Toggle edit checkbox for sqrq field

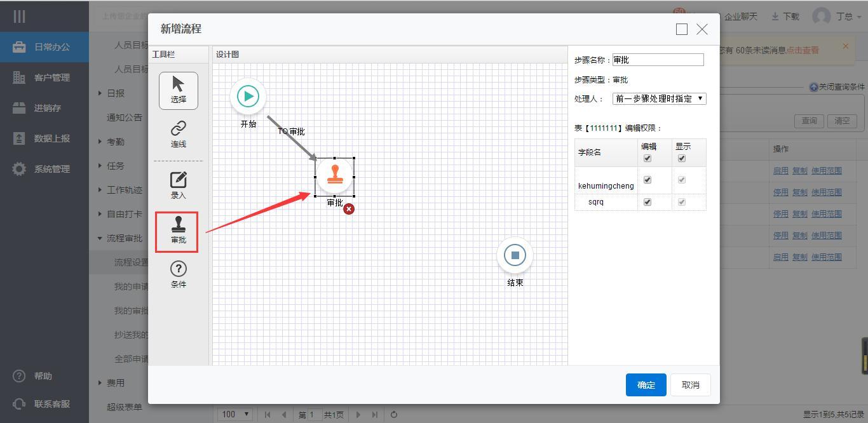click(648, 202)
